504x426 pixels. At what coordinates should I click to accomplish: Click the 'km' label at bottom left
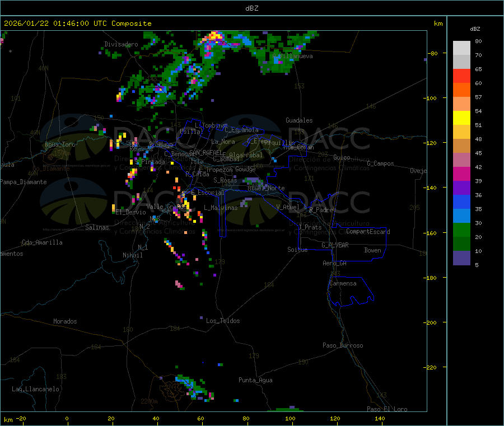point(8,420)
